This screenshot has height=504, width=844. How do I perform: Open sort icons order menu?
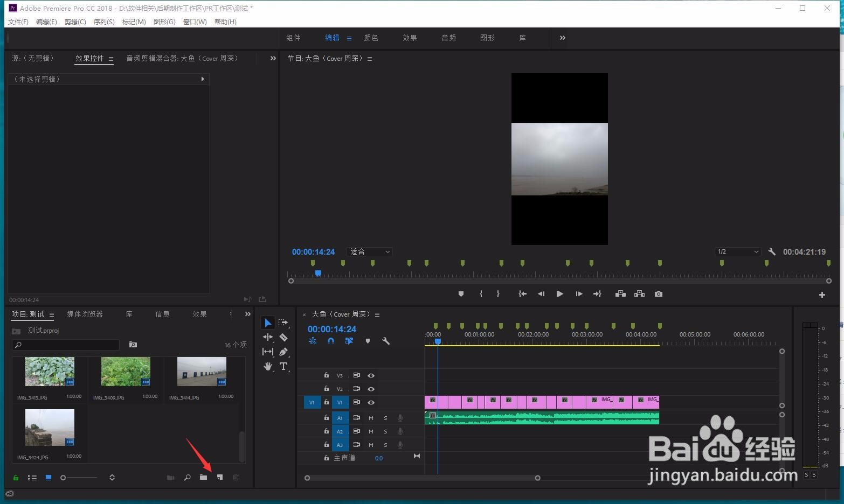(112, 477)
